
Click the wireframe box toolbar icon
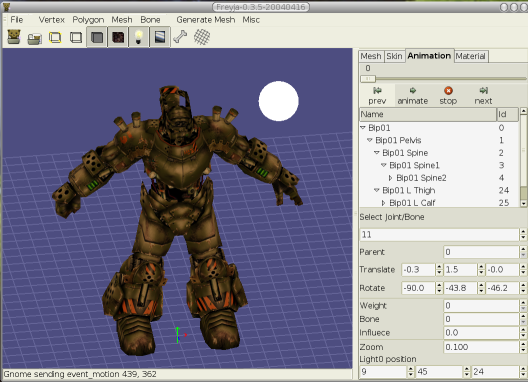76,37
